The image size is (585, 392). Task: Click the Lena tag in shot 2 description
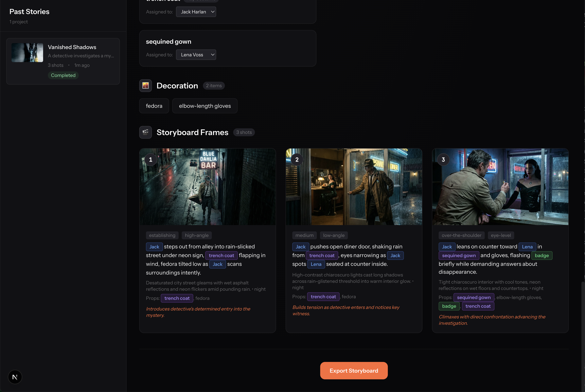tap(316, 264)
